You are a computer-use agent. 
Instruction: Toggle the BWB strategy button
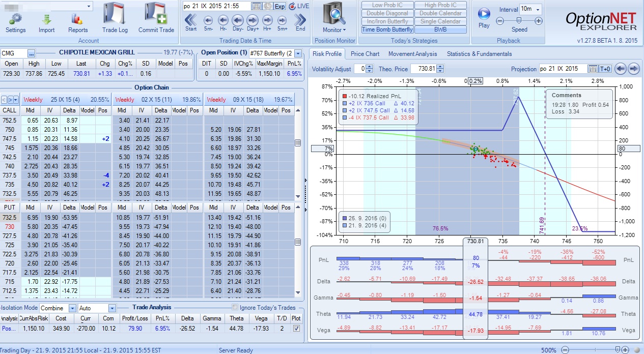tap(440, 29)
